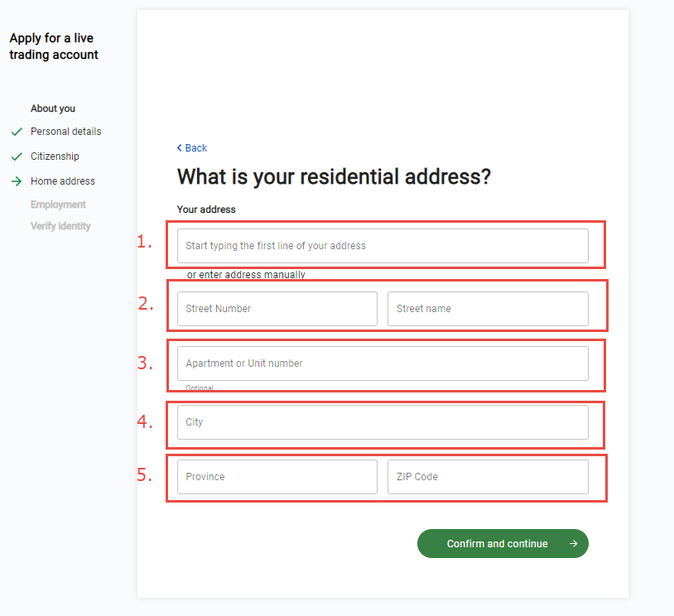The image size is (674, 616).
Task: Focus the address autocomplete search field
Action: pos(383,246)
